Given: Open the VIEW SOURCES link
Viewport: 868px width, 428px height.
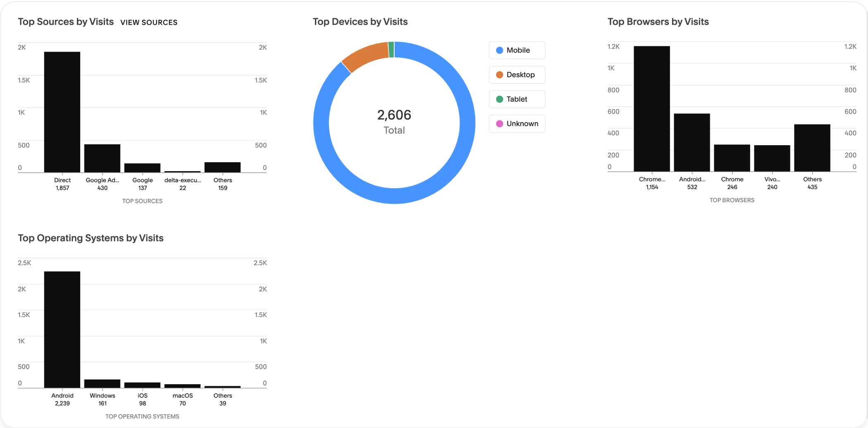Looking at the screenshot, I should pyautogui.click(x=149, y=22).
